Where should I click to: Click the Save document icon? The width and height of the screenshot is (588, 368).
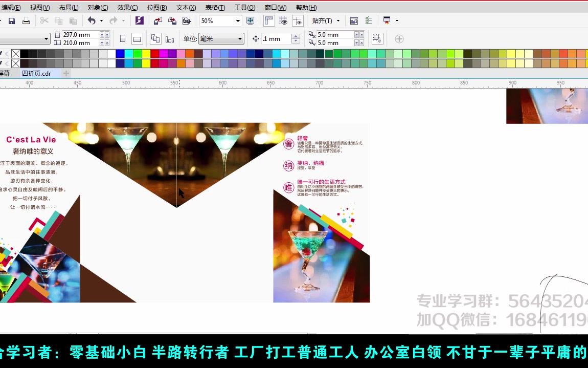point(11,20)
